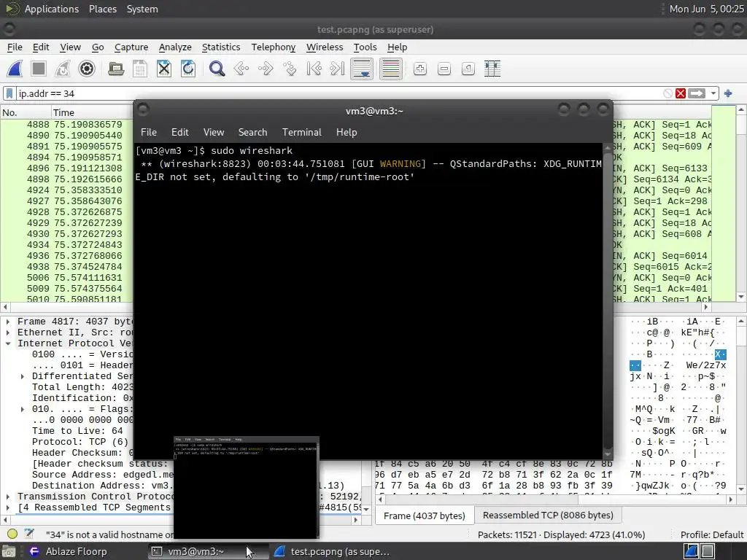The width and height of the screenshot is (747, 560).
Task: Click the save capture file icon
Action: coord(140,69)
